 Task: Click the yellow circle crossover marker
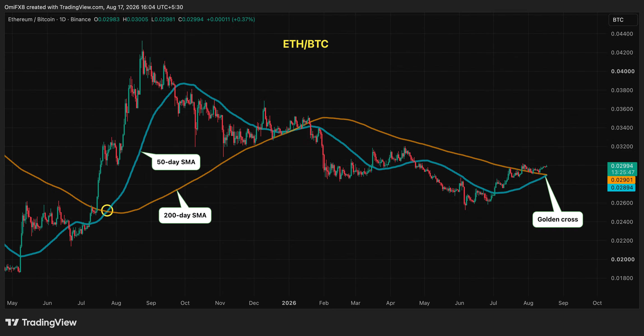pos(107,210)
